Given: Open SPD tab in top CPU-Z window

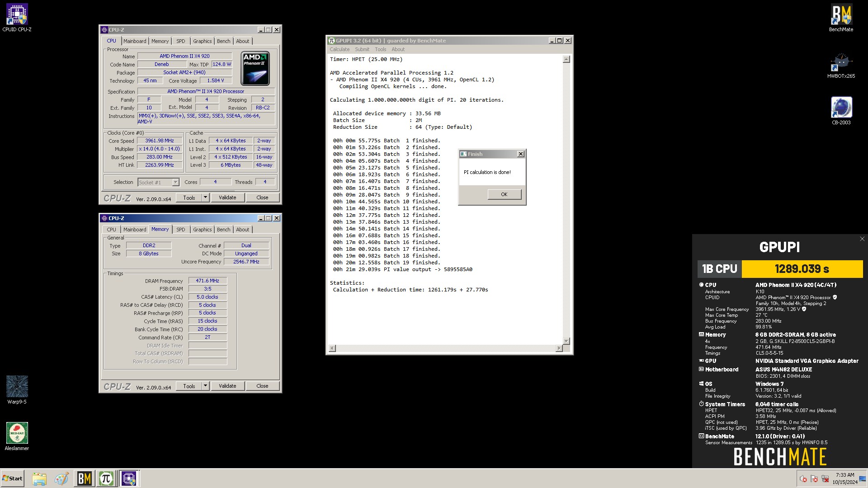Looking at the screenshot, I should 181,41.
